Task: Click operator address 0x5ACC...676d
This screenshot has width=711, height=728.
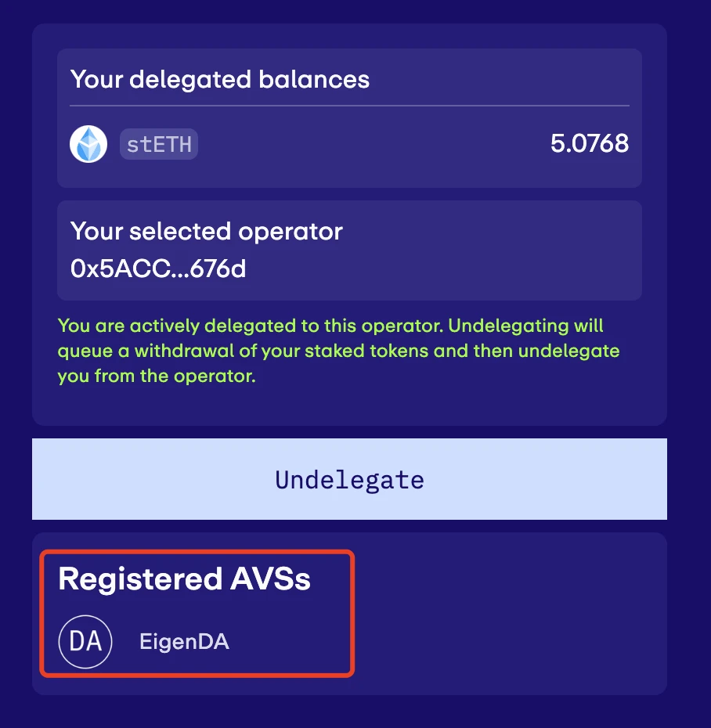Action: (x=158, y=268)
